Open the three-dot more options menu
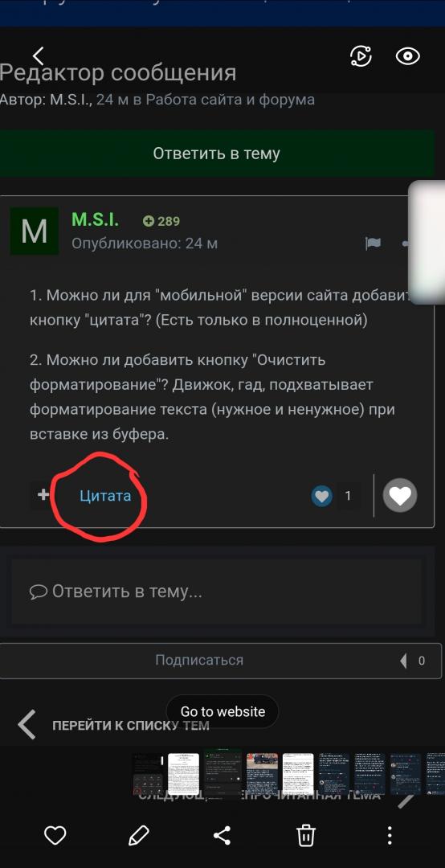Viewport: 445px width, 868px height. tap(390, 835)
